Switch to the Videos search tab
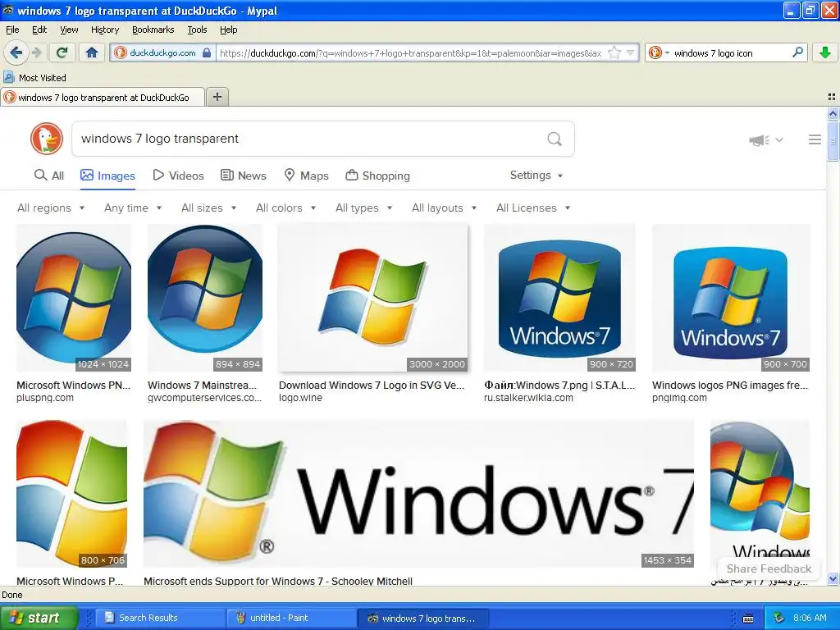 point(178,176)
